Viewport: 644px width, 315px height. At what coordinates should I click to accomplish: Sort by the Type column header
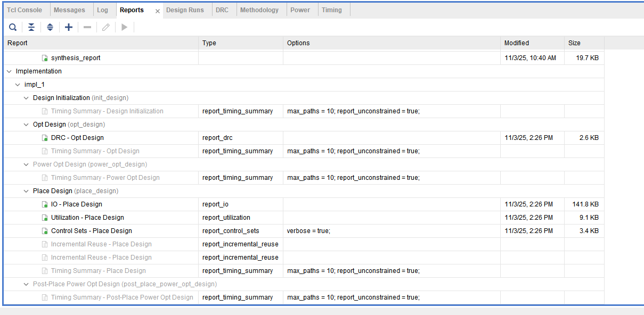point(241,43)
